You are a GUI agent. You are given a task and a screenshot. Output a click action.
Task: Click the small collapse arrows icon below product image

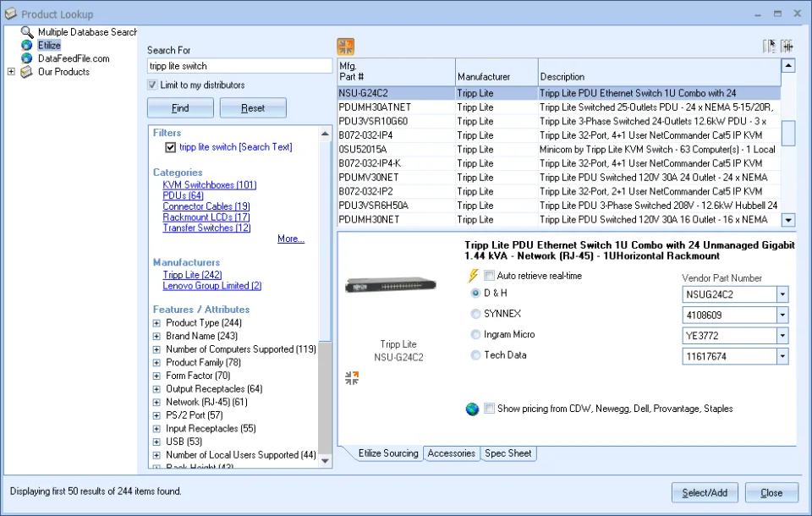click(352, 377)
